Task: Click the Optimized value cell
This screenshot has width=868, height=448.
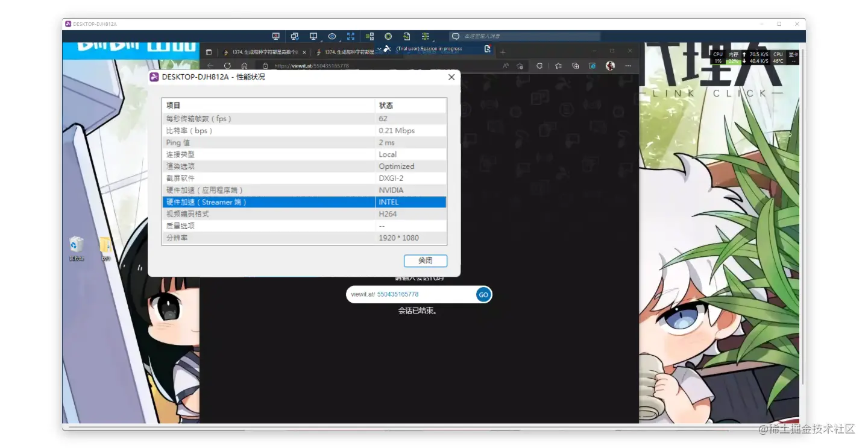Action: pyautogui.click(x=410, y=166)
